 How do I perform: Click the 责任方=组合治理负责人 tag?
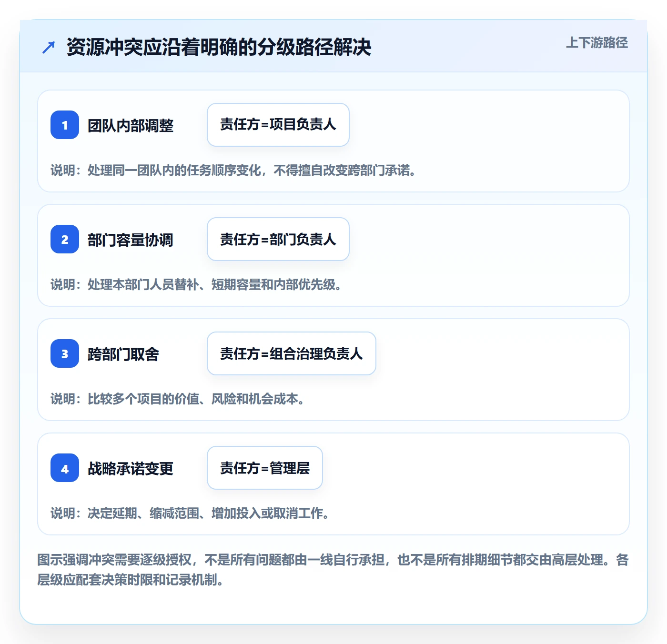(x=292, y=353)
